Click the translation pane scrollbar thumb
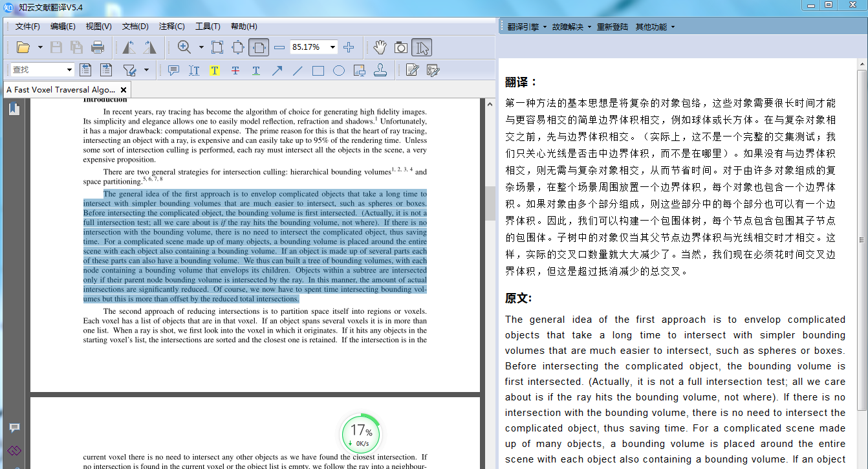This screenshot has width=868, height=469. click(x=862, y=239)
